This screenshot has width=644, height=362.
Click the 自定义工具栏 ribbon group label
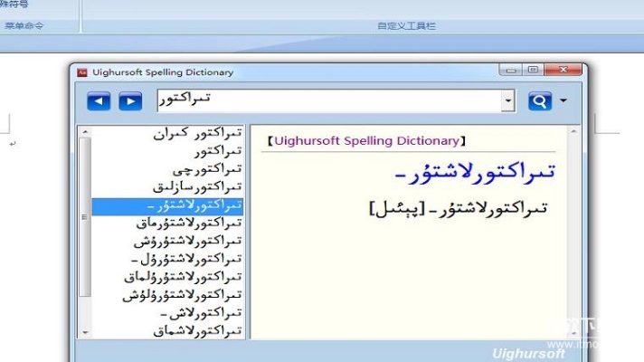pos(406,26)
